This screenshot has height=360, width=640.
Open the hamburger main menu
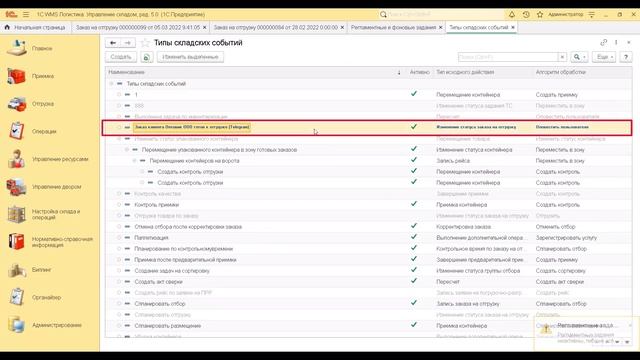point(26,14)
